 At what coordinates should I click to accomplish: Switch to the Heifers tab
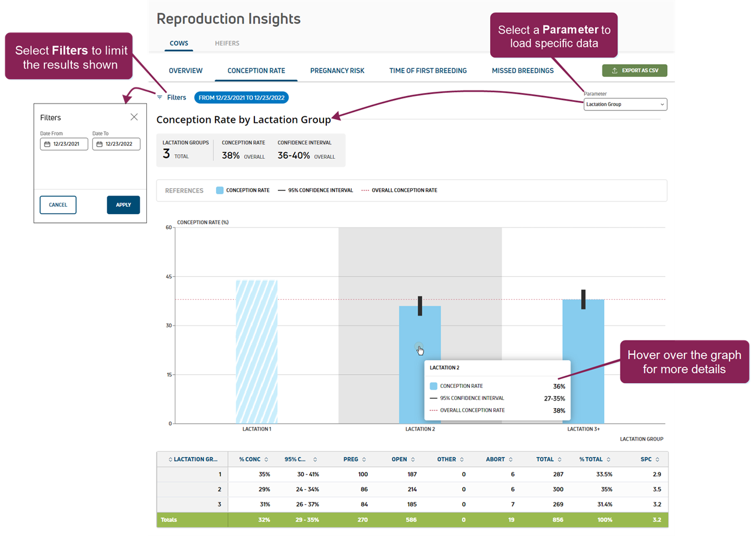pos(227,43)
